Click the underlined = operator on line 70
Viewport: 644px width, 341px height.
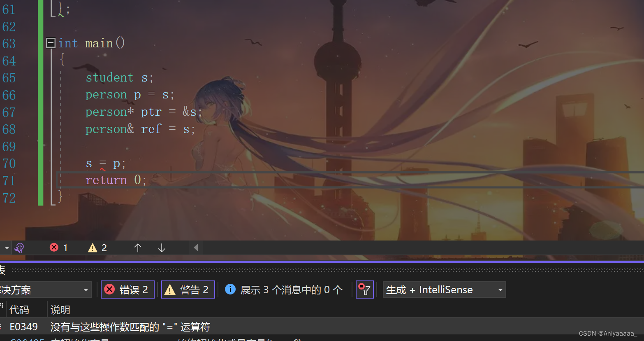[x=103, y=164]
